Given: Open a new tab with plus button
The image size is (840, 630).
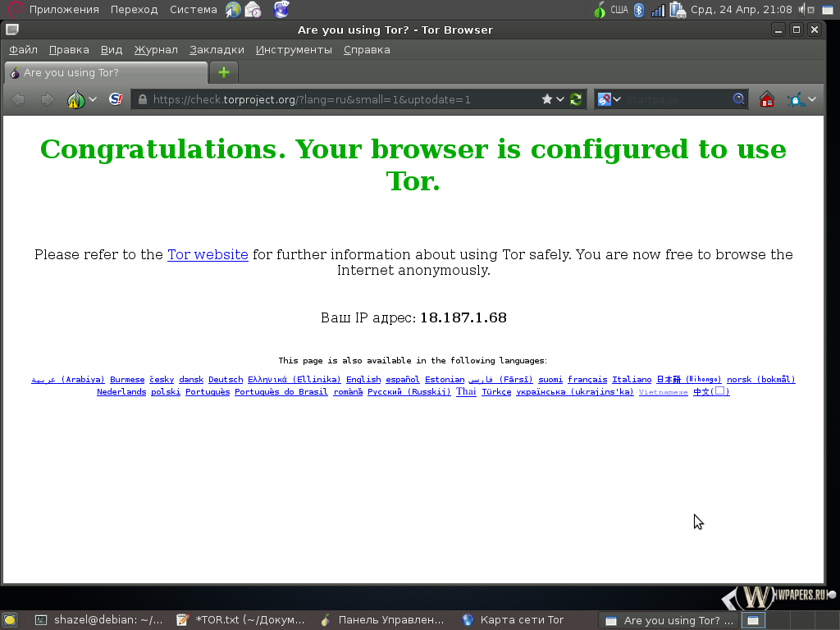Looking at the screenshot, I should [224, 72].
